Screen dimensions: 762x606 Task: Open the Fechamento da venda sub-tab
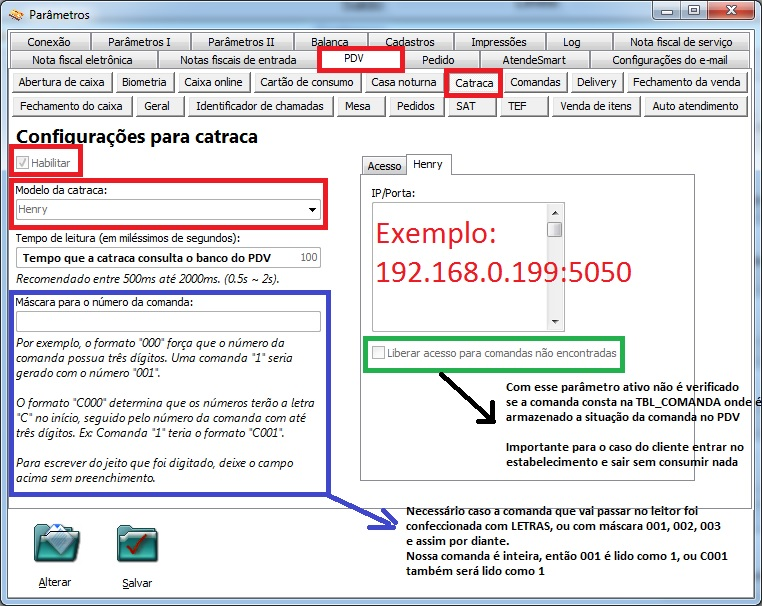(687, 82)
